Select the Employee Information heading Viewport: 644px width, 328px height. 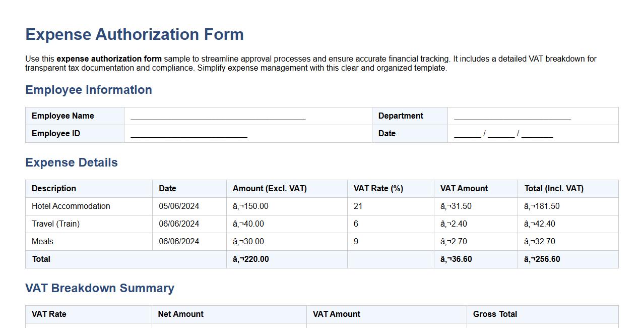89,90
